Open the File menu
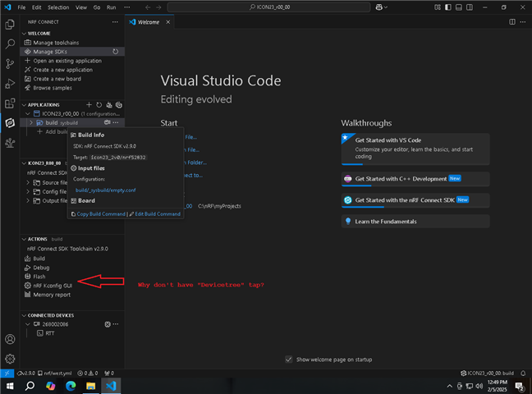Screen dimensions: 532x394 21,7
